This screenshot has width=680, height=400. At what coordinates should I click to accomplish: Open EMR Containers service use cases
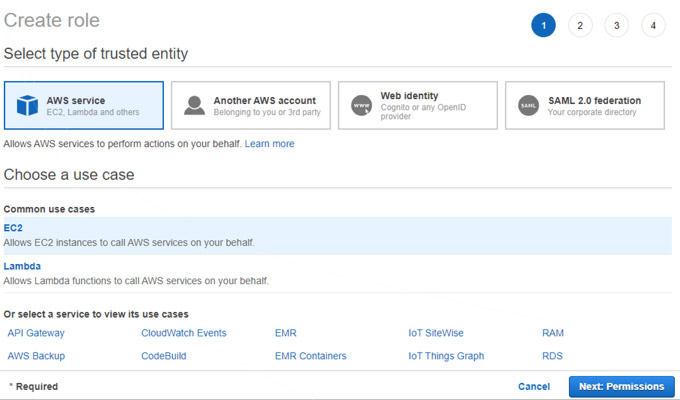[x=311, y=356]
